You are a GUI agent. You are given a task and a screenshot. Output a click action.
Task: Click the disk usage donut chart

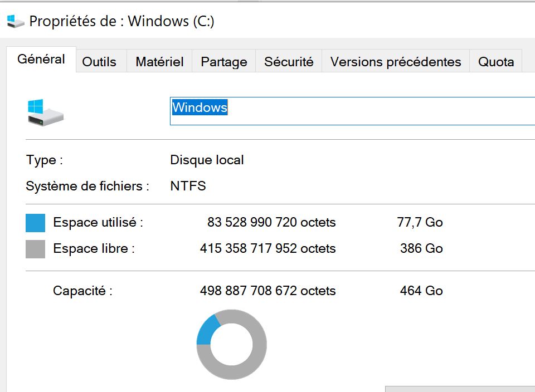[232, 345]
